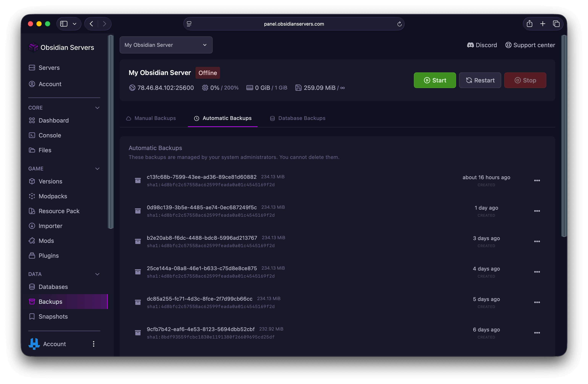Click the Discord link icon
This screenshot has height=384, width=588.
tap(470, 45)
